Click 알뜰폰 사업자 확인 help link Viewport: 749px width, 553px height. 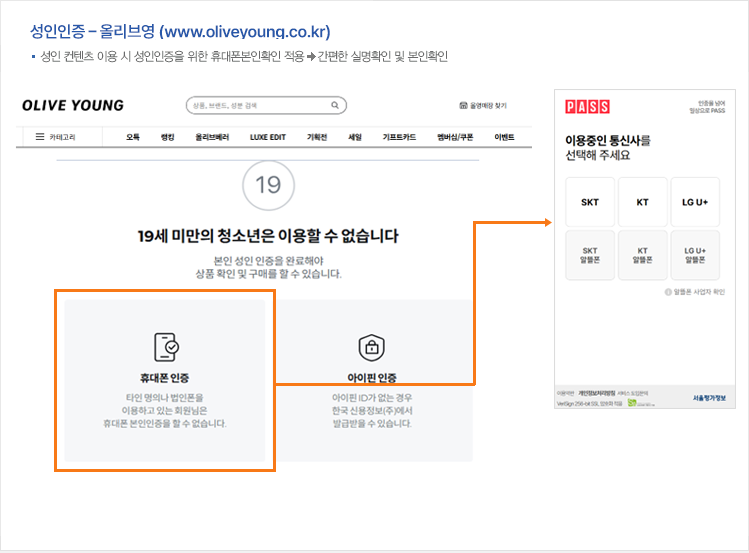(695, 292)
